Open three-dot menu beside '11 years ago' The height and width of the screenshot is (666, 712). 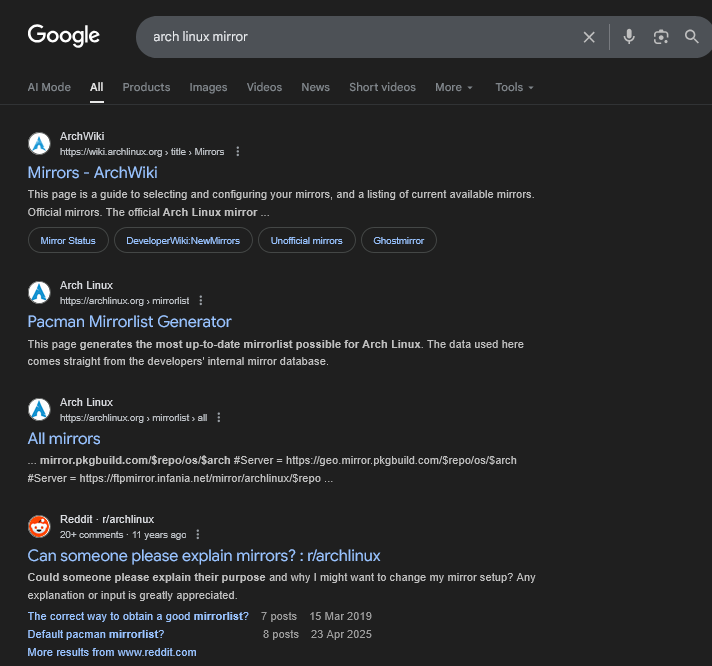(x=198, y=535)
